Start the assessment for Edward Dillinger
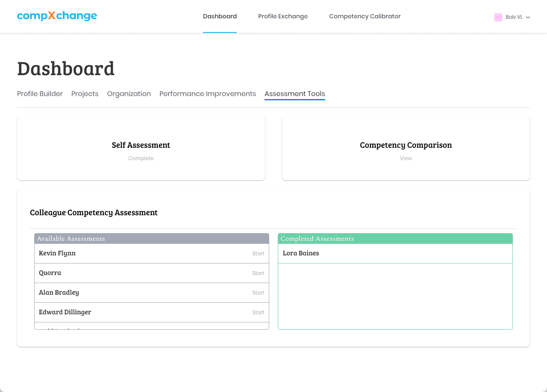Image resolution: width=547 pixels, height=392 pixels. [258, 312]
